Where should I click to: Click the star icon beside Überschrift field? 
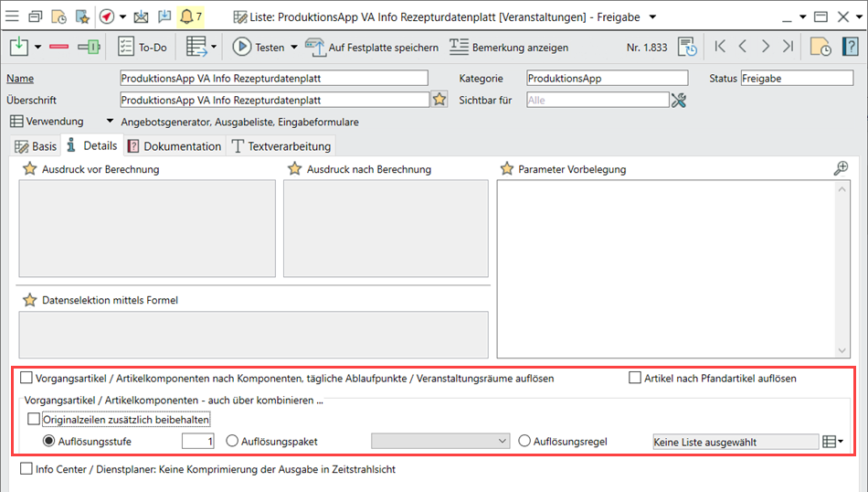pyautogui.click(x=439, y=100)
